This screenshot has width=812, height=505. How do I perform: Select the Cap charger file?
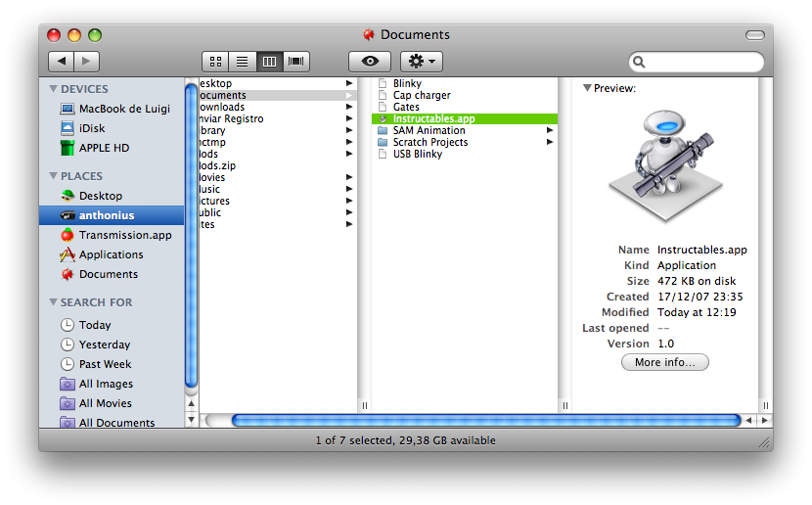[x=465, y=95]
